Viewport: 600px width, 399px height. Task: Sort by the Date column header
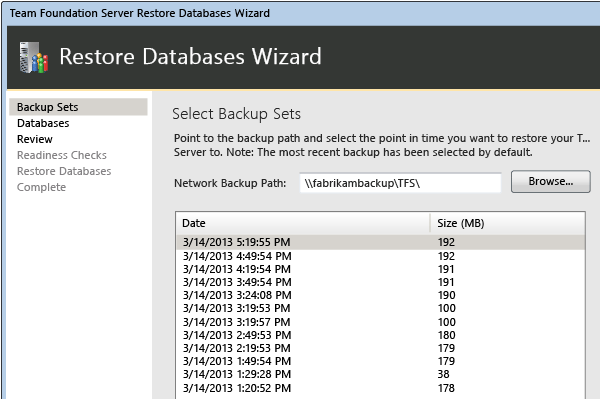click(303, 223)
